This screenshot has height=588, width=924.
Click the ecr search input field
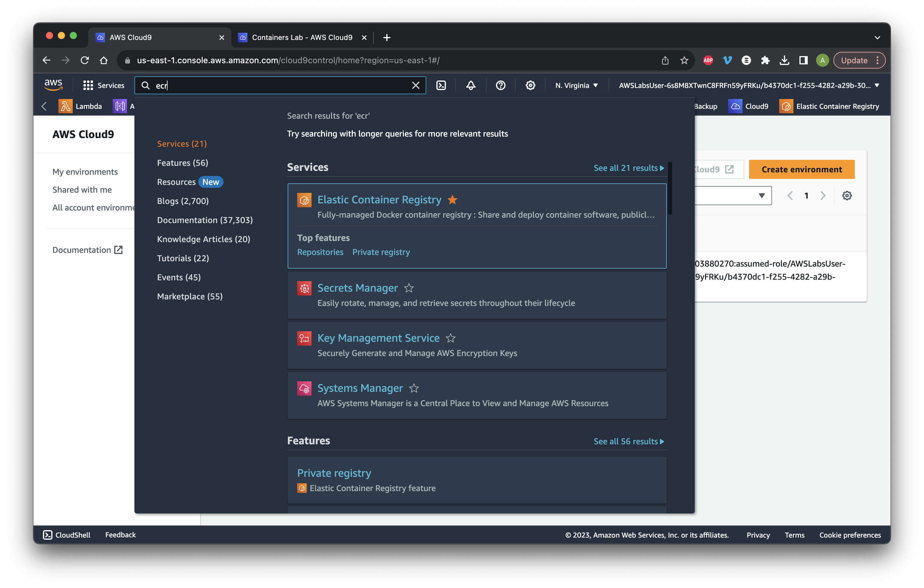click(x=280, y=85)
